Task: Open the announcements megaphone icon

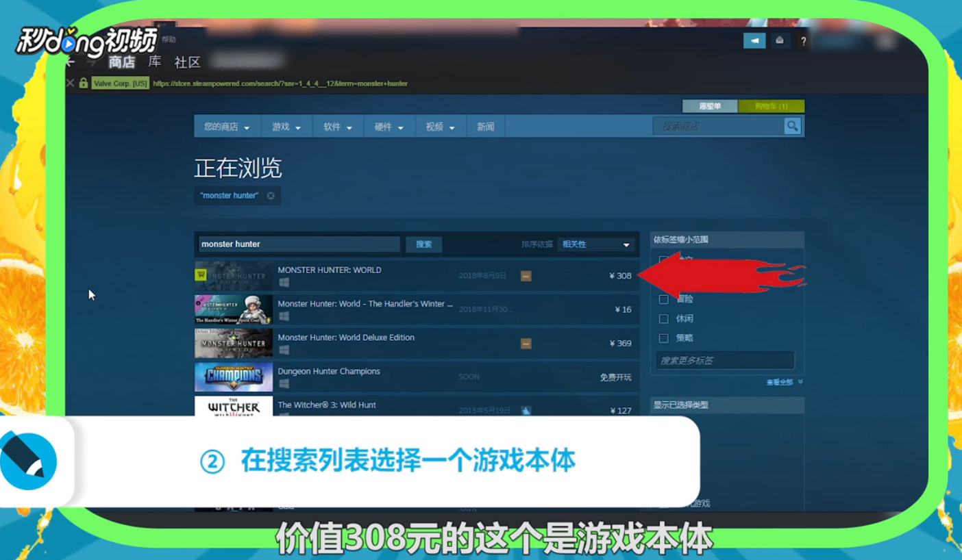Action: click(x=754, y=40)
